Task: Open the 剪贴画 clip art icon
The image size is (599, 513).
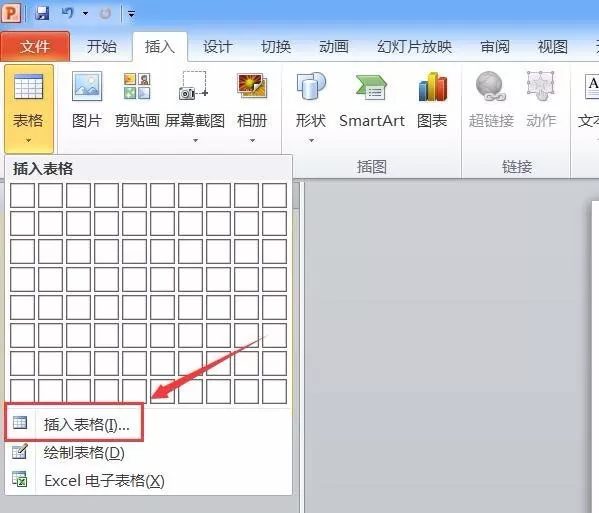Action: pos(137,86)
